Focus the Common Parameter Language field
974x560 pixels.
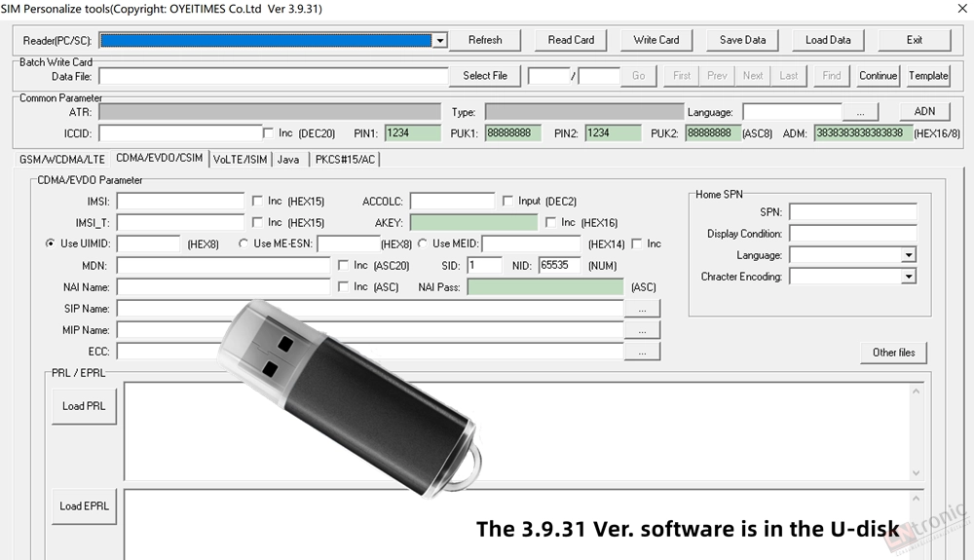pyautogui.click(x=792, y=112)
